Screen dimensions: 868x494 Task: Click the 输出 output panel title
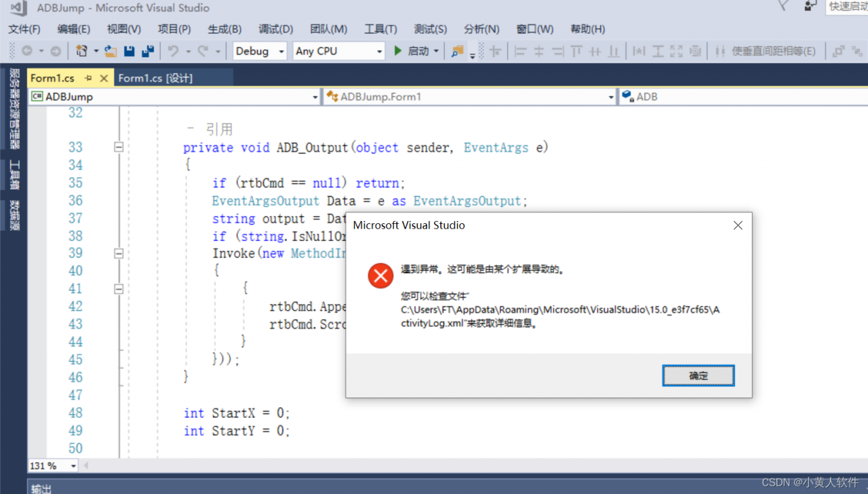(x=41, y=489)
